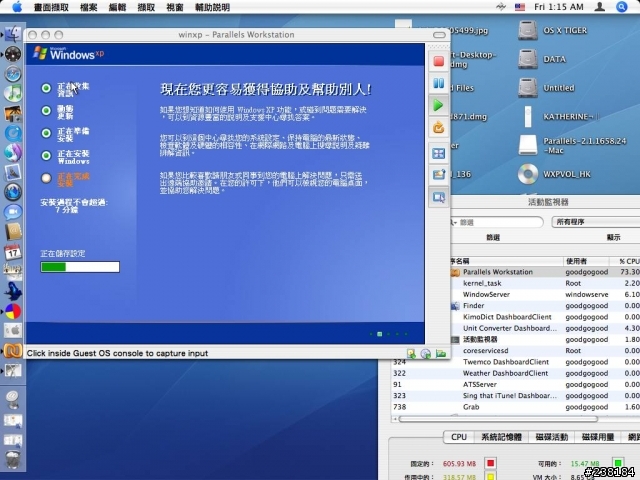The image size is (640, 480).
Task: Click the console view icon in Parallels toolbar
Action: pos(439,198)
